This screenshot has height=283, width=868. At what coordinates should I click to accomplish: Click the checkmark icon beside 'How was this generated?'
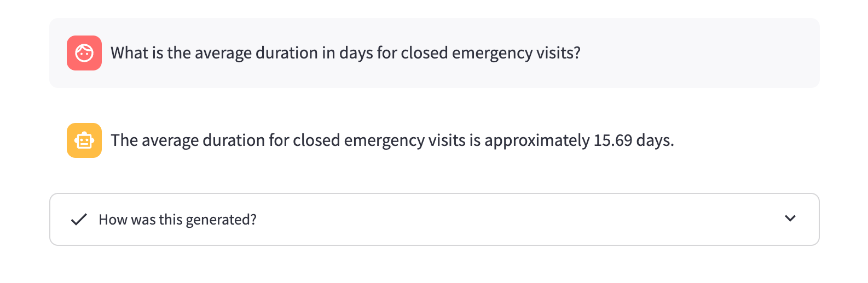[x=79, y=220]
